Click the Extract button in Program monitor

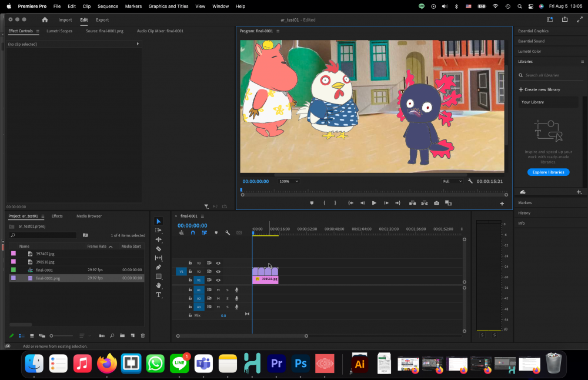tap(425, 203)
